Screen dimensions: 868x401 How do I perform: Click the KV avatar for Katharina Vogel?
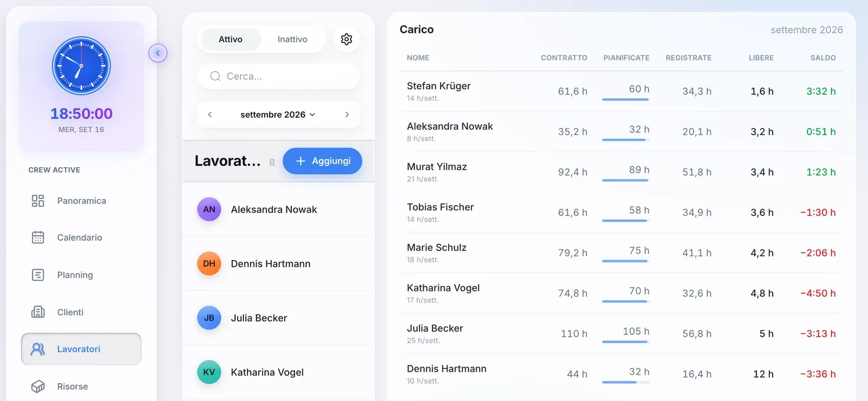209,372
